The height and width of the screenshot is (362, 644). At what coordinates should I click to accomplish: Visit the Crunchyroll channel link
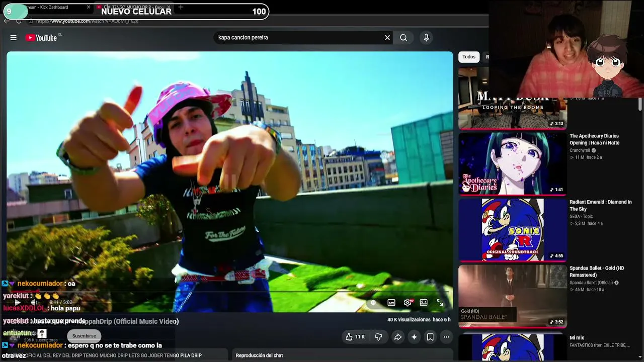(x=580, y=150)
